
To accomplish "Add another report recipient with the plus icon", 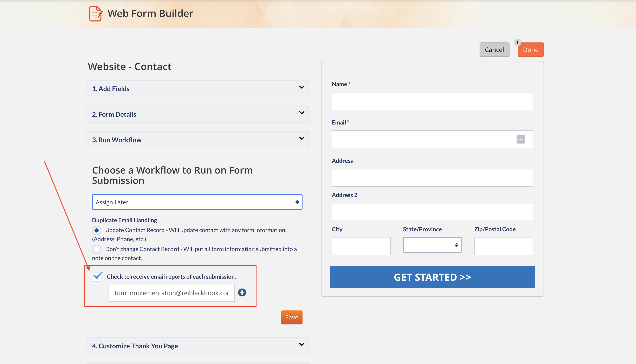I will (242, 292).
